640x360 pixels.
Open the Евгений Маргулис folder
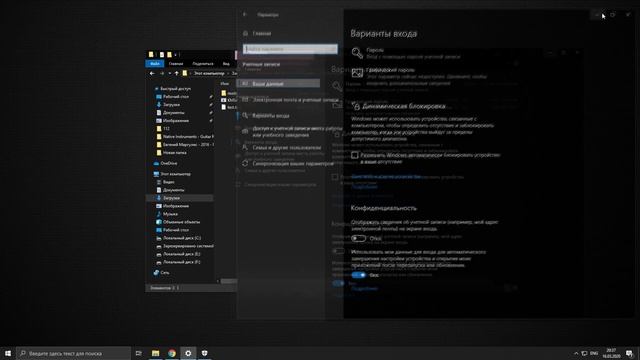(x=188, y=144)
